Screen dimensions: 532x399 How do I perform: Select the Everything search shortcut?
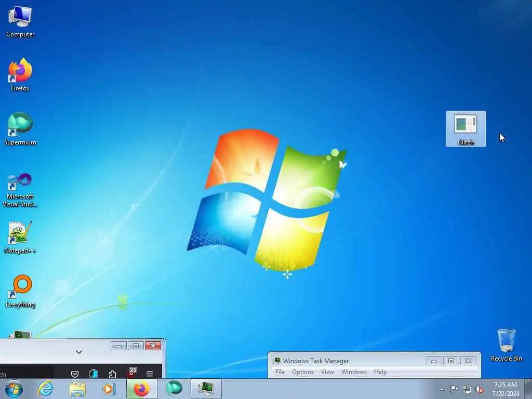(20, 291)
